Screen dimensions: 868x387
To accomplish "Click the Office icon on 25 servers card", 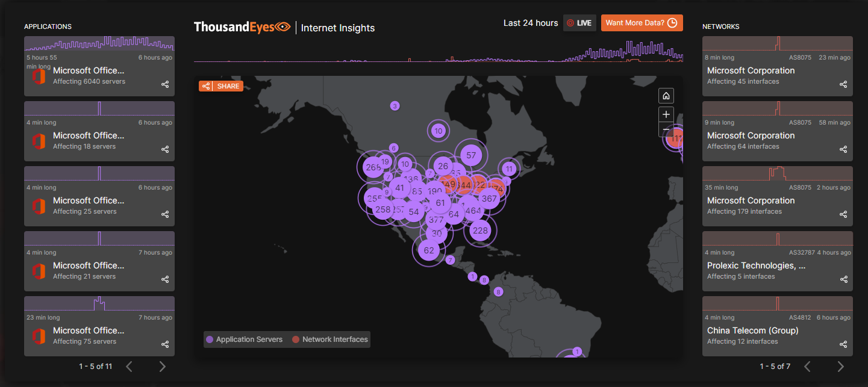I will coord(39,206).
